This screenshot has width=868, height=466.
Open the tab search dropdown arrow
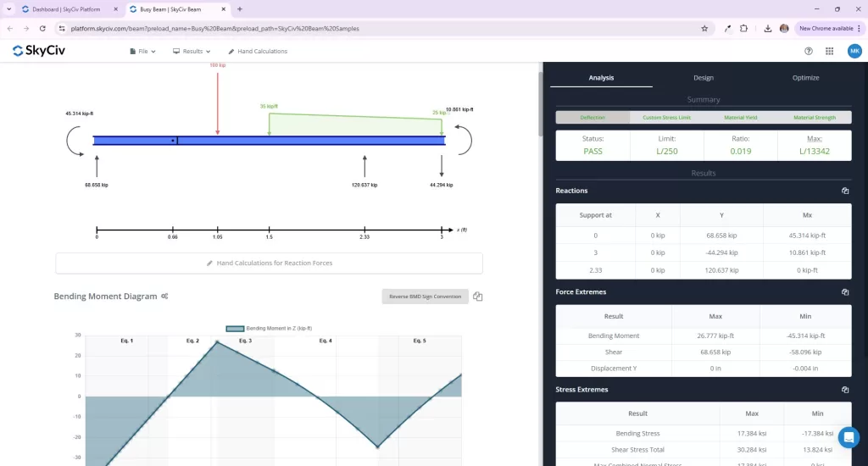8,9
